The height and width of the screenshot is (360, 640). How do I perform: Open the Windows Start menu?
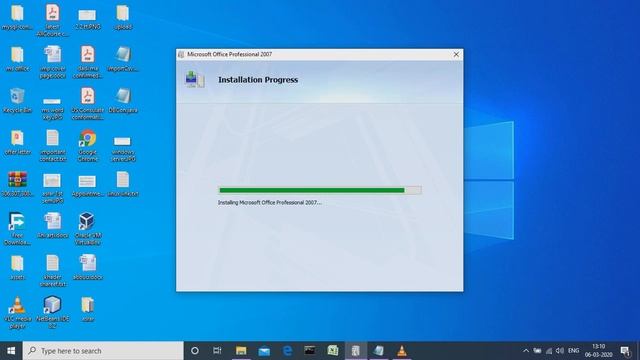click(11, 351)
